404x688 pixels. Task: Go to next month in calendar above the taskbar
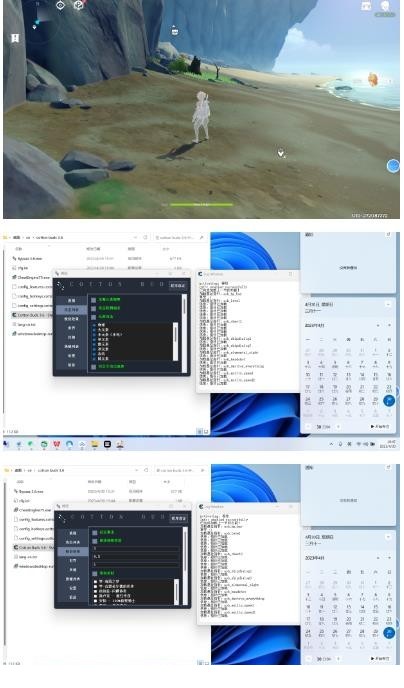[389, 326]
